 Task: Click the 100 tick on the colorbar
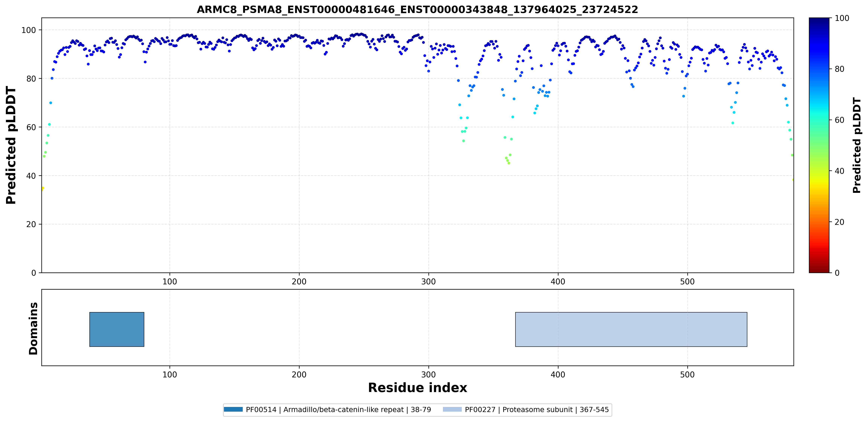coord(842,18)
